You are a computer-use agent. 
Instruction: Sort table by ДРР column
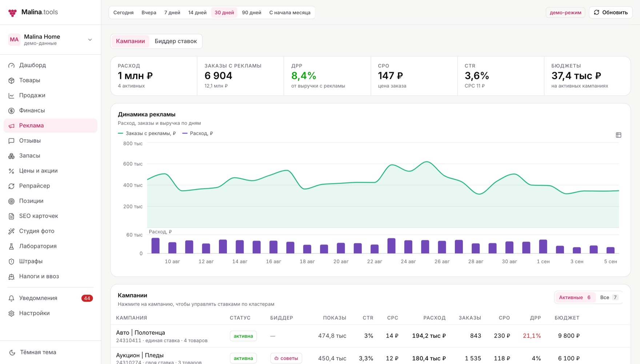coord(535,318)
